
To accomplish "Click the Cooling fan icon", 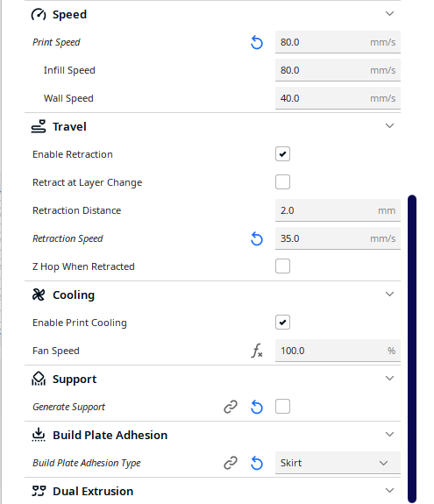I will point(39,295).
